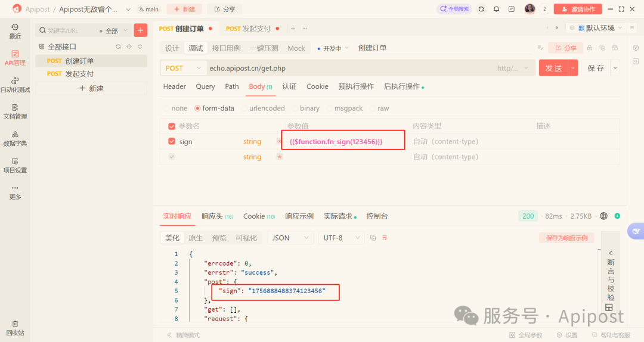Select the form-data body type
Viewport: 644px width, 342px height.
point(215,108)
